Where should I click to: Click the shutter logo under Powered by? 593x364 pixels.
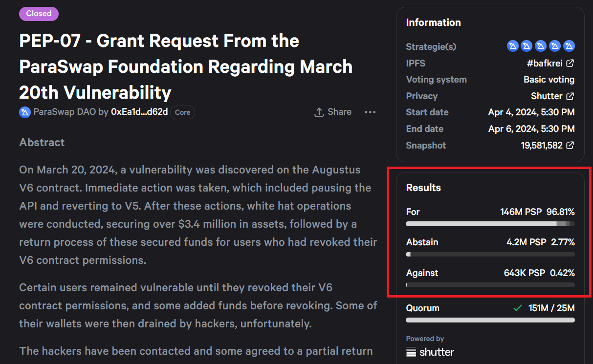pyautogui.click(x=430, y=352)
